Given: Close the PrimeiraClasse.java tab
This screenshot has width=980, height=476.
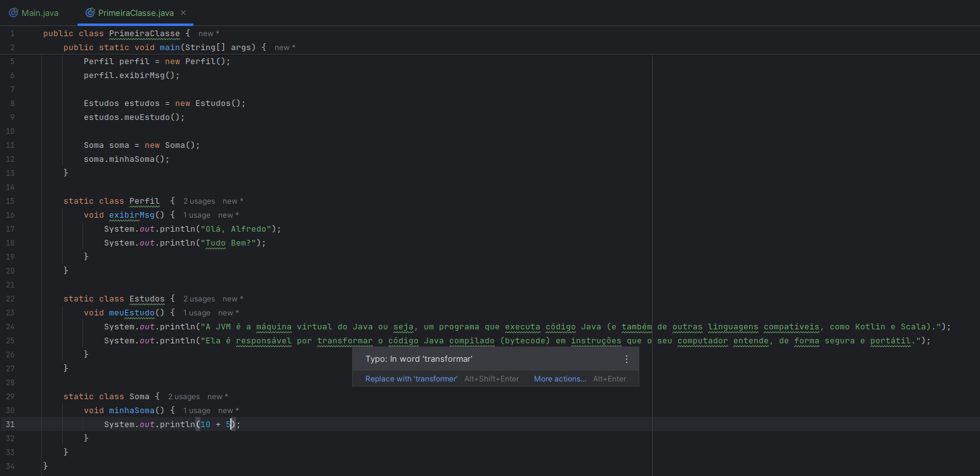Looking at the screenshot, I should coord(183,13).
